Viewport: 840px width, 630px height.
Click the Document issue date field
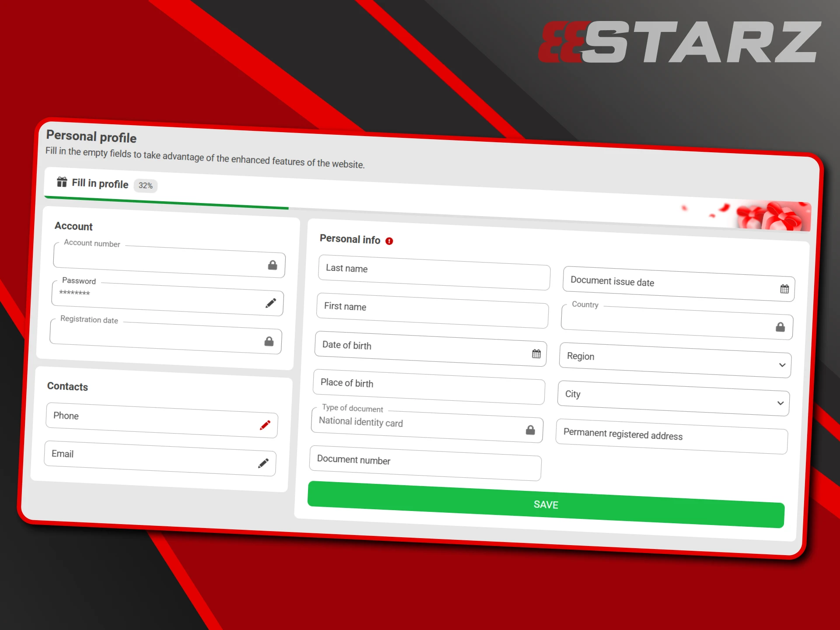[x=679, y=283]
